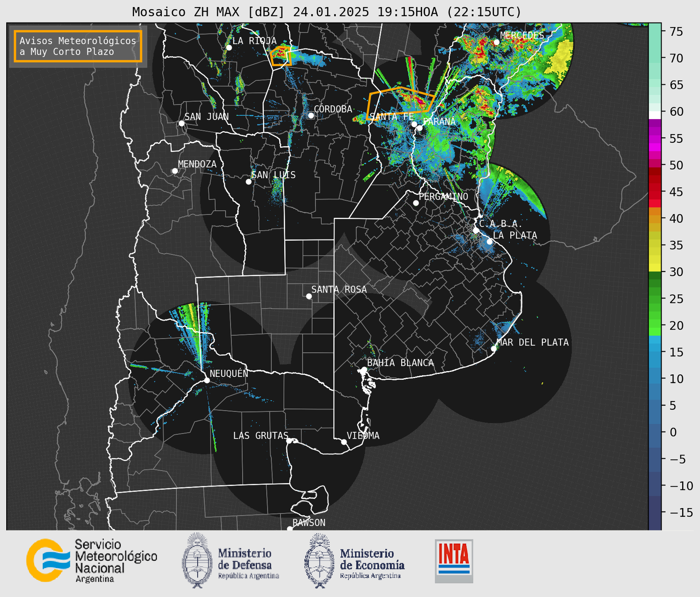
Task: Click the CÓRDOBA label text
Action: coord(333,109)
